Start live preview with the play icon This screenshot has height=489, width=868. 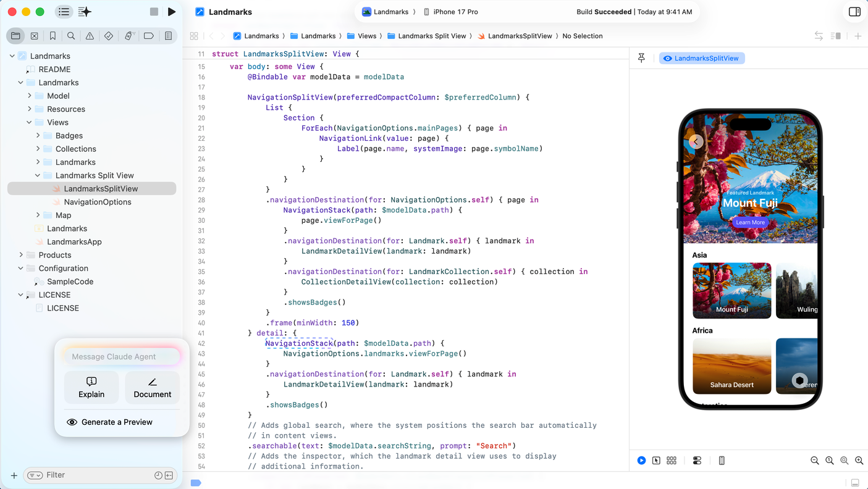[x=641, y=460]
